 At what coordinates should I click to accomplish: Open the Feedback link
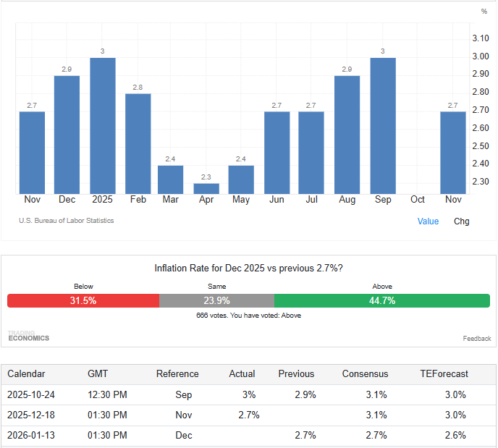[476, 339]
